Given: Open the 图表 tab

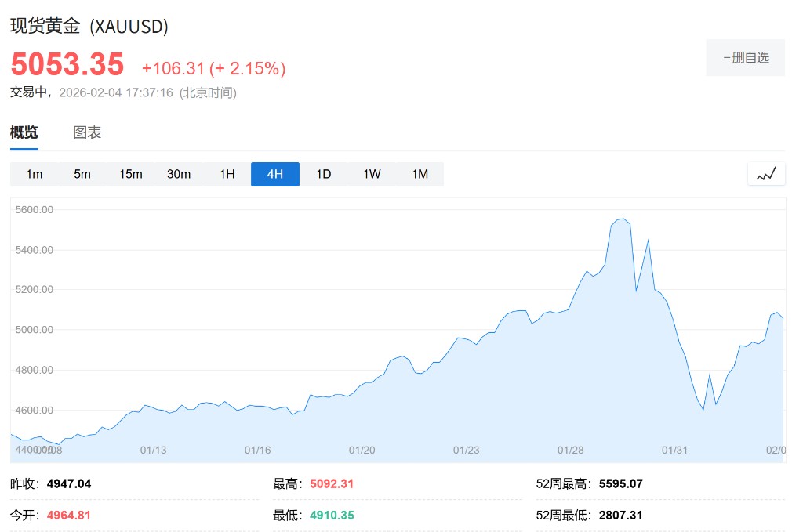Looking at the screenshot, I should [x=87, y=132].
